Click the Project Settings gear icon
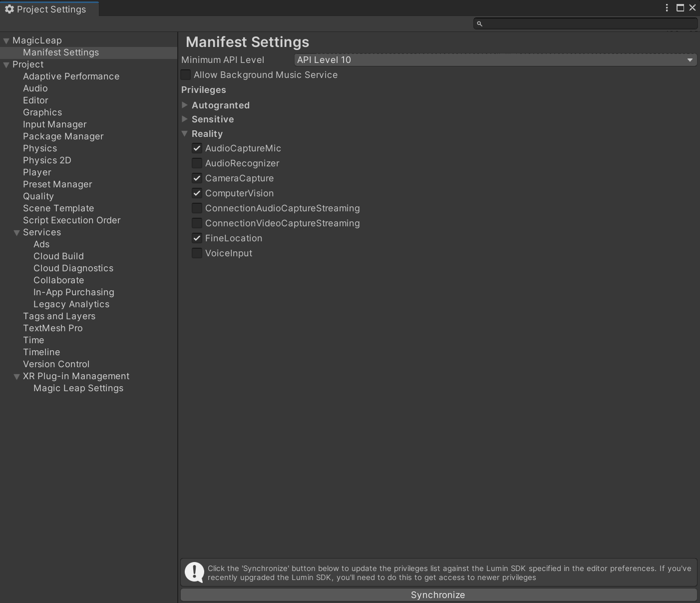 coord(9,9)
